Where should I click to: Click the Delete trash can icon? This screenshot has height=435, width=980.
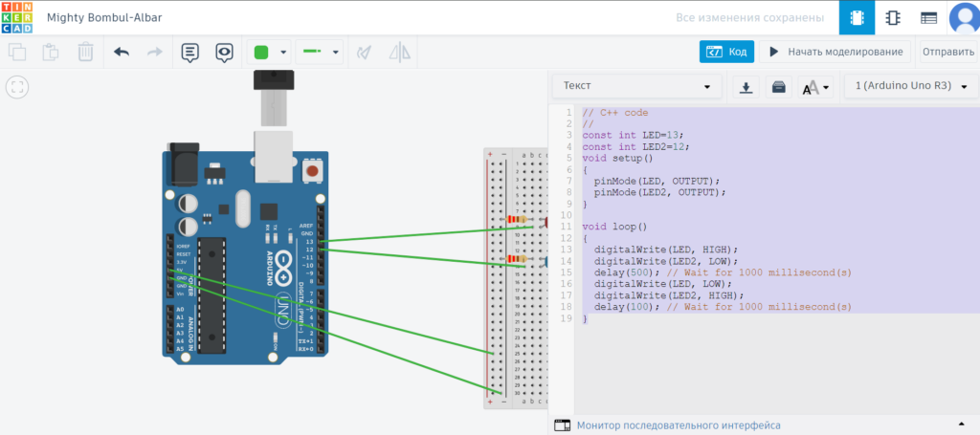(85, 52)
